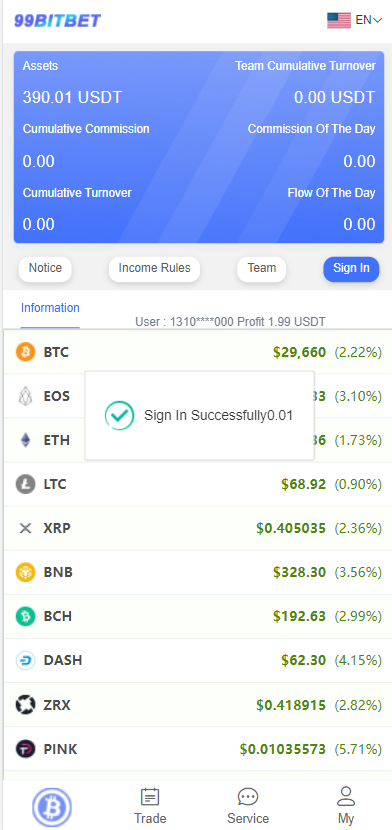Open the Trade tab icon

pyautogui.click(x=150, y=797)
